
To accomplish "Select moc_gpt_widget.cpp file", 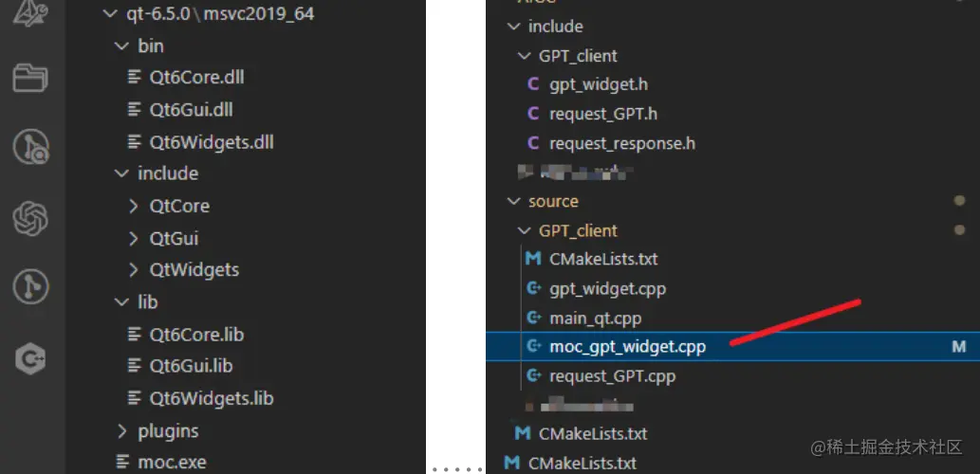I will click(x=627, y=346).
